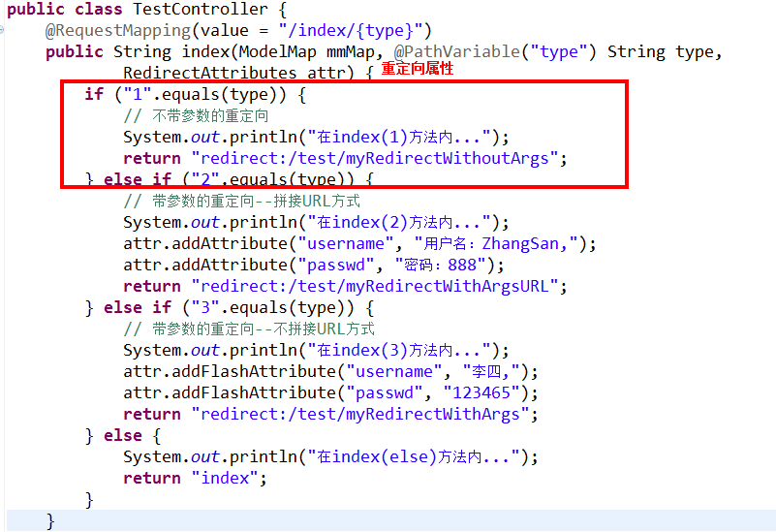Click the println "在index(1)方法内..." line

click(x=316, y=137)
